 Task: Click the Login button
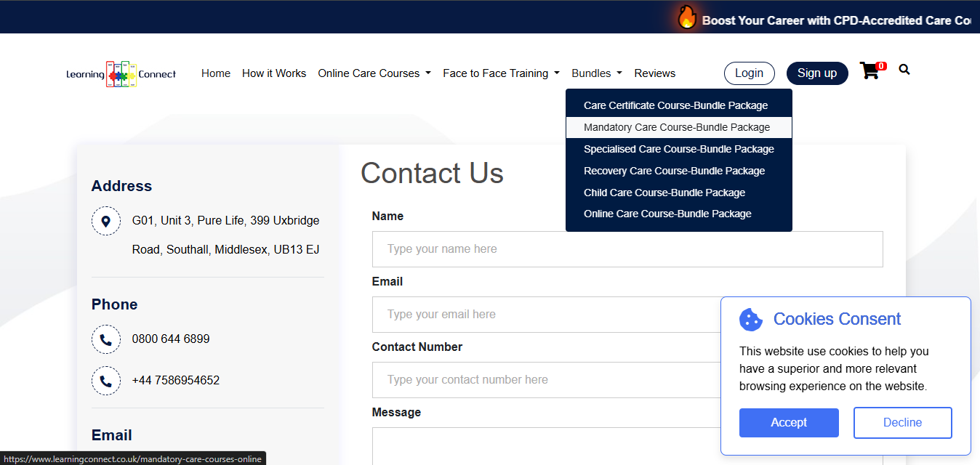pos(750,73)
